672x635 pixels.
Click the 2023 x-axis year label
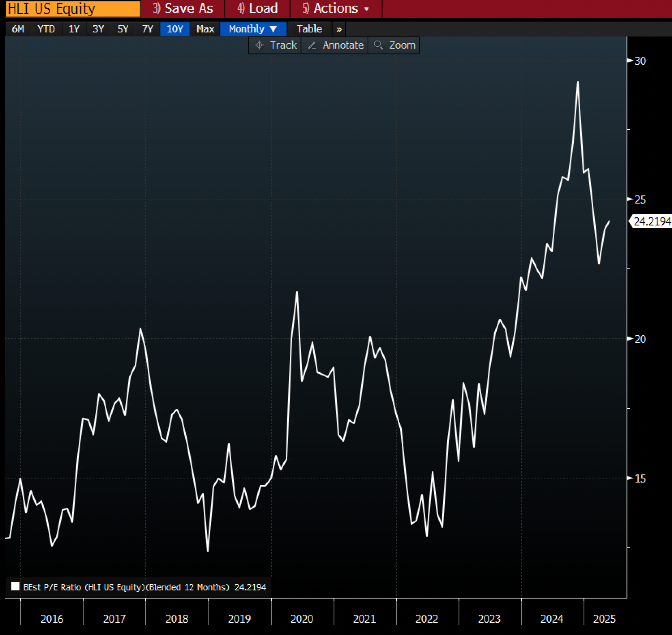(489, 619)
